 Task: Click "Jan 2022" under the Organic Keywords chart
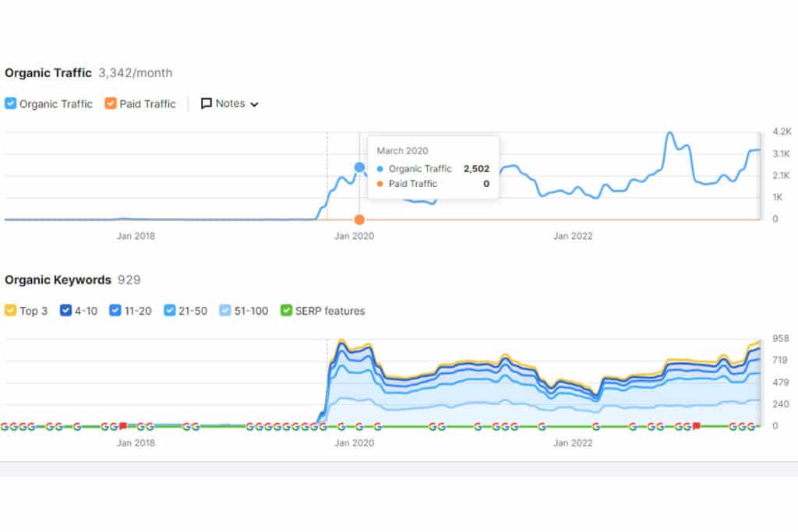pyautogui.click(x=573, y=443)
